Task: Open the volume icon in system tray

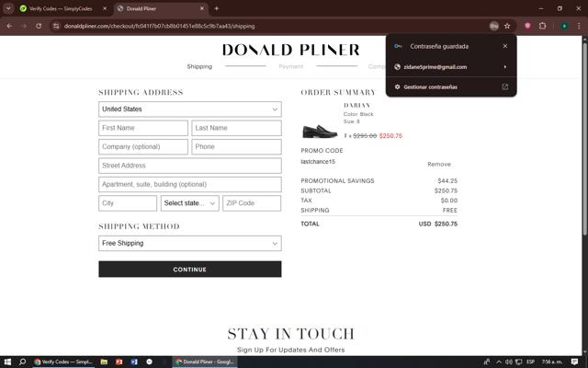Action: (x=509, y=362)
